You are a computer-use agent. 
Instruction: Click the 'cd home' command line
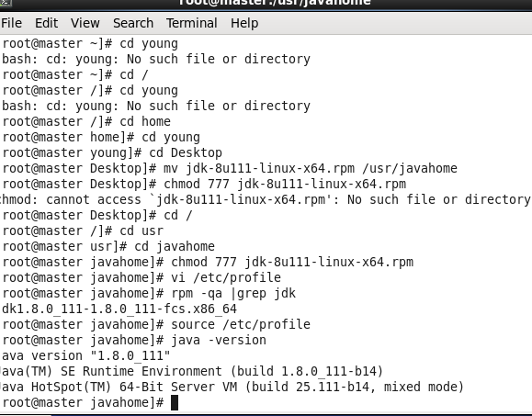(x=86, y=121)
